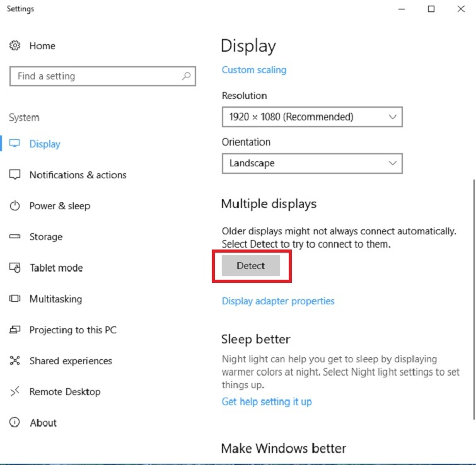Image resolution: width=476 pixels, height=465 pixels.
Task: Open Display adapter properties link
Action: (x=278, y=301)
